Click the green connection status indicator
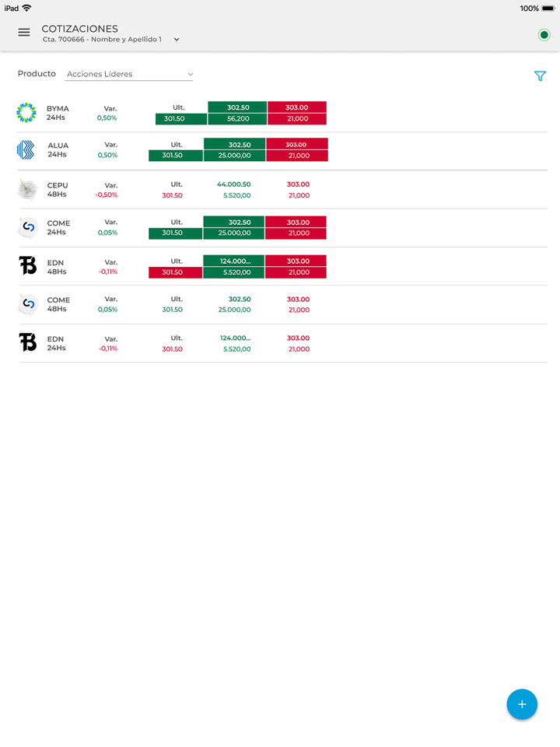This screenshot has width=560, height=747. [544, 34]
